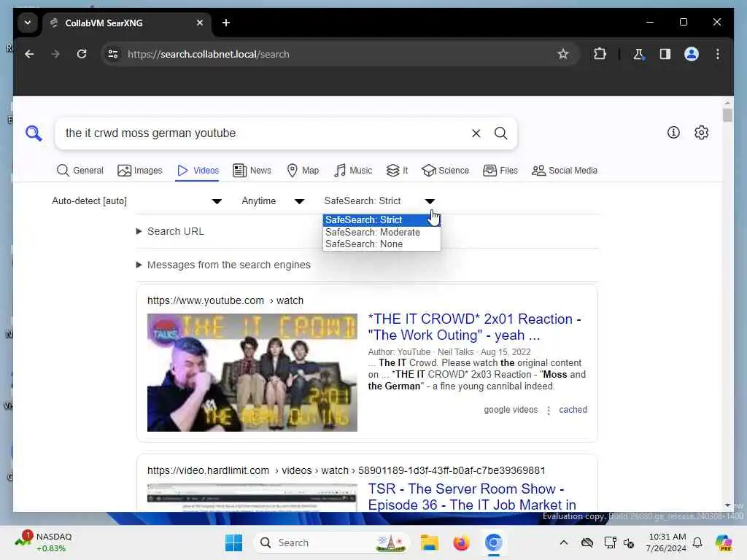
Task: Switch to Music search tab
Action: point(352,171)
